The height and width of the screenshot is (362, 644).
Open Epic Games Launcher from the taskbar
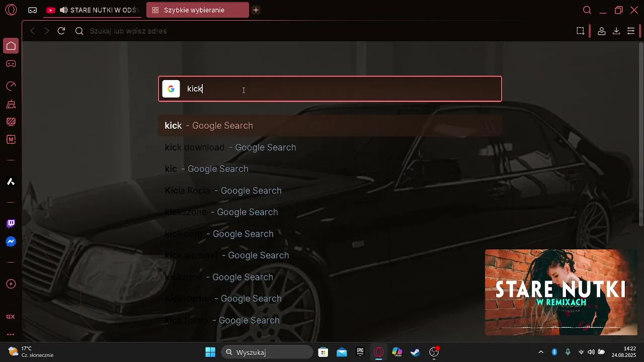click(360, 352)
